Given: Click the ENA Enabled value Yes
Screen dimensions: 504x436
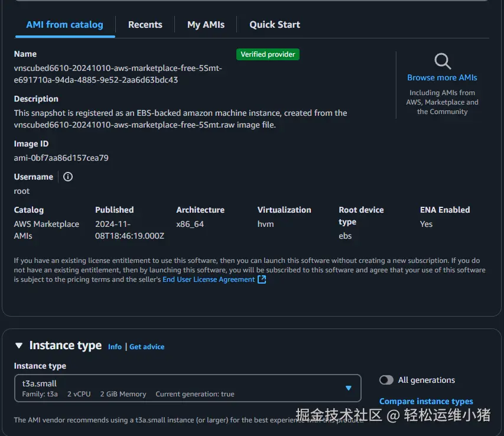Looking at the screenshot, I should click(x=426, y=224).
